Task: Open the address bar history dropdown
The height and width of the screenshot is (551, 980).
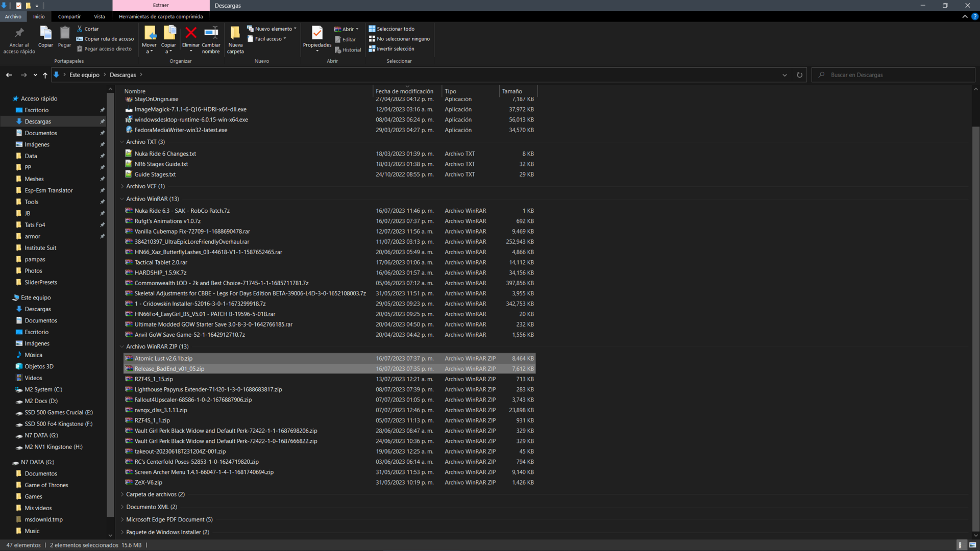Action: (785, 75)
